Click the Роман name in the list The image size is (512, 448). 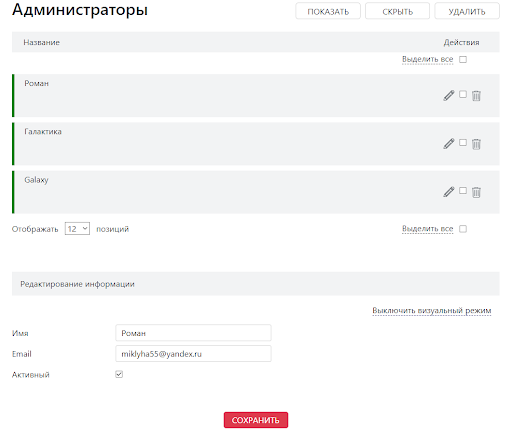point(36,83)
